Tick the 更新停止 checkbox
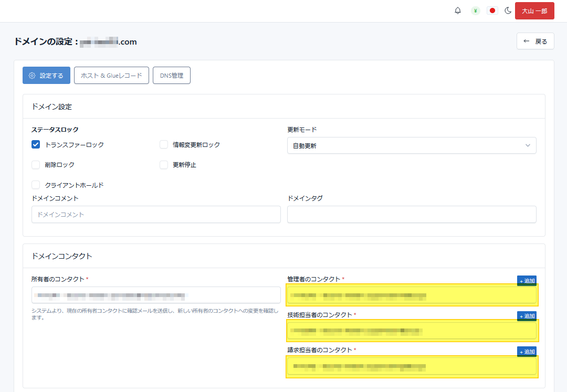 [x=164, y=165]
